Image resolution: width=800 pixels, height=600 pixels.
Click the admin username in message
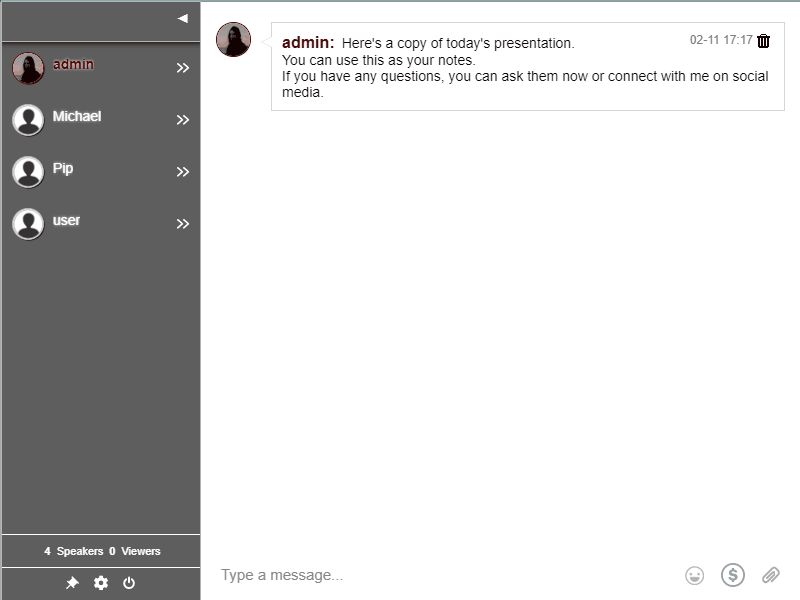click(307, 43)
